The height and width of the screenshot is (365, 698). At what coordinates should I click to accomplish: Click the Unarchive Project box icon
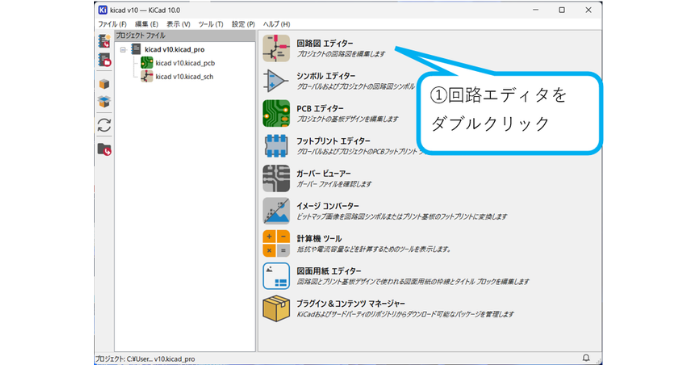click(x=104, y=102)
